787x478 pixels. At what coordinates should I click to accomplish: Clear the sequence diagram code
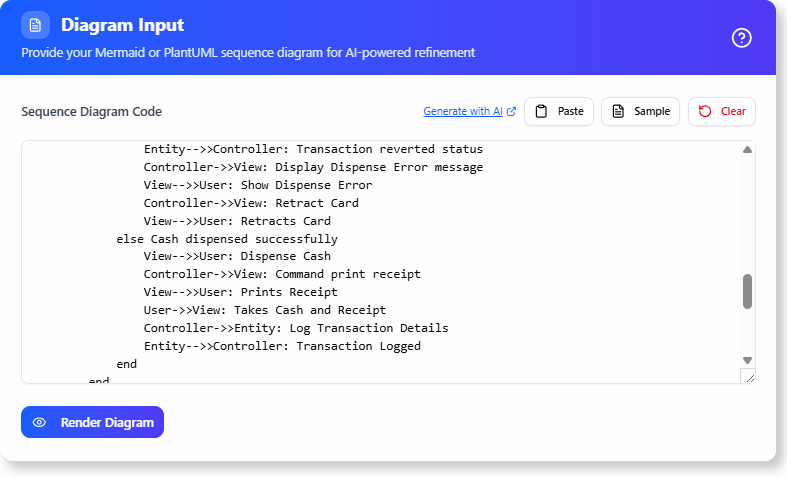click(x=722, y=111)
